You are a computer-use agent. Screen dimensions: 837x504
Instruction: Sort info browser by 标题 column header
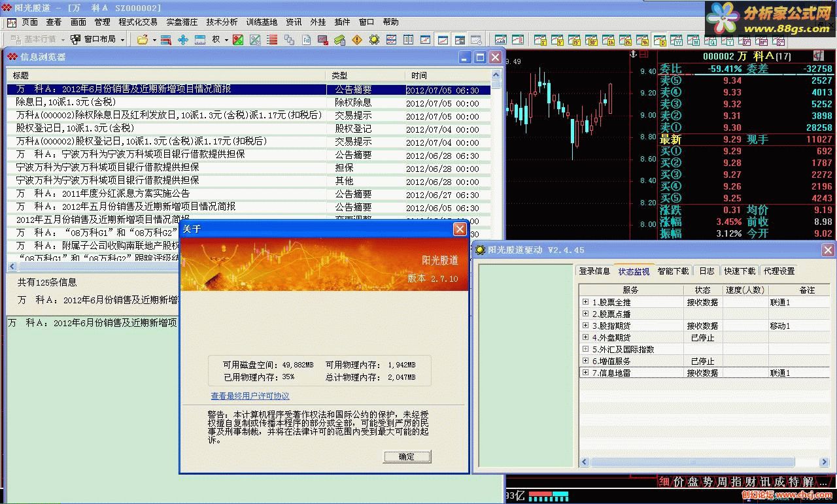[166, 76]
